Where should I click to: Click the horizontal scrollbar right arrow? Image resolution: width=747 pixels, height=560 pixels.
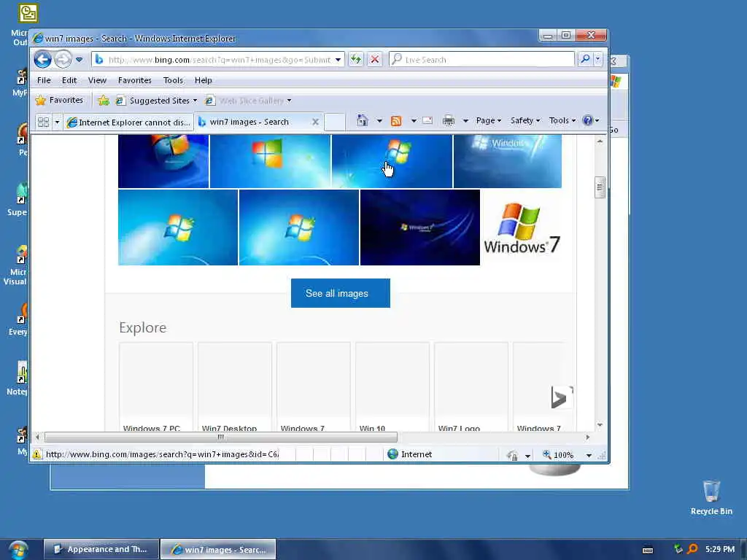(587, 437)
